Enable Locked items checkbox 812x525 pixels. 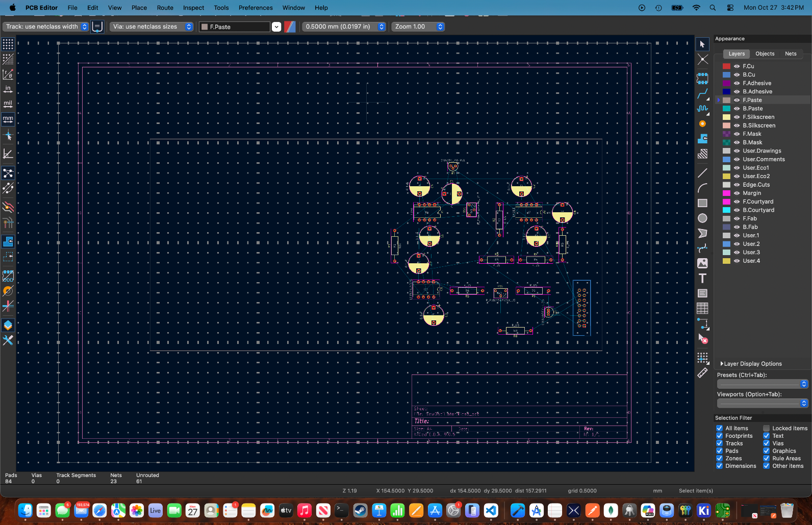point(766,428)
